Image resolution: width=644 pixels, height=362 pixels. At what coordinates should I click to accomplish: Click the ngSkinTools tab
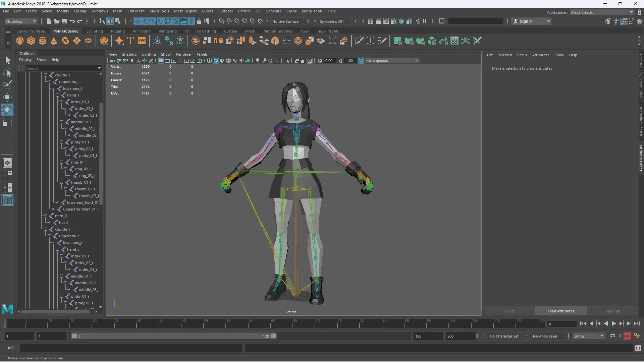tap(327, 31)
